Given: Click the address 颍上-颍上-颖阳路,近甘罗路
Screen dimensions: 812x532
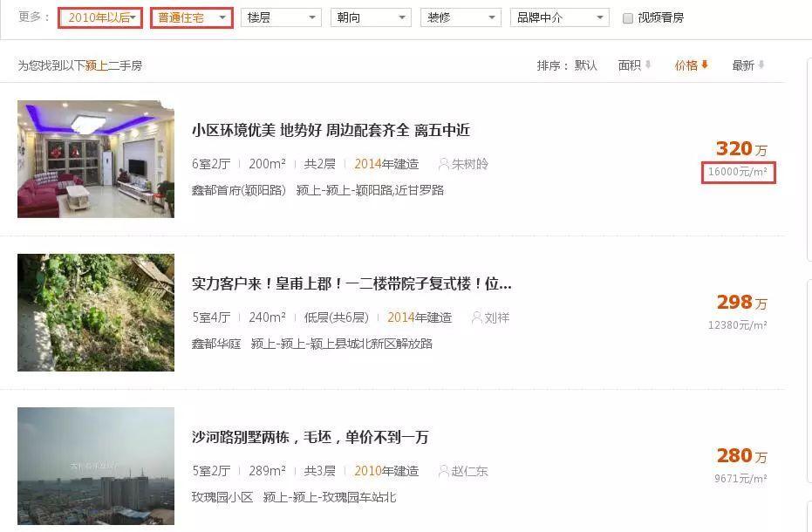Looking at the screenshot, I should point(371,190).
